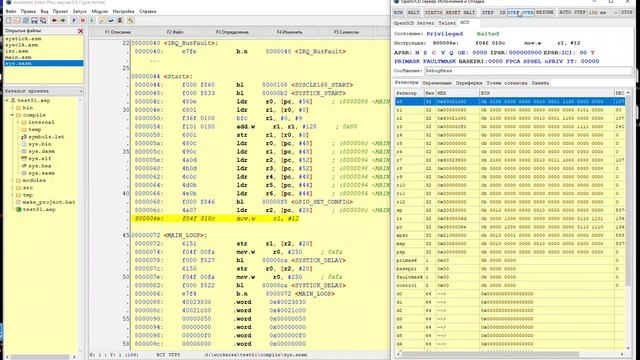Expand the tmp folder in project tree
Image resolution: width=640 pixels, height=360 pixels.
coord(12,195)
